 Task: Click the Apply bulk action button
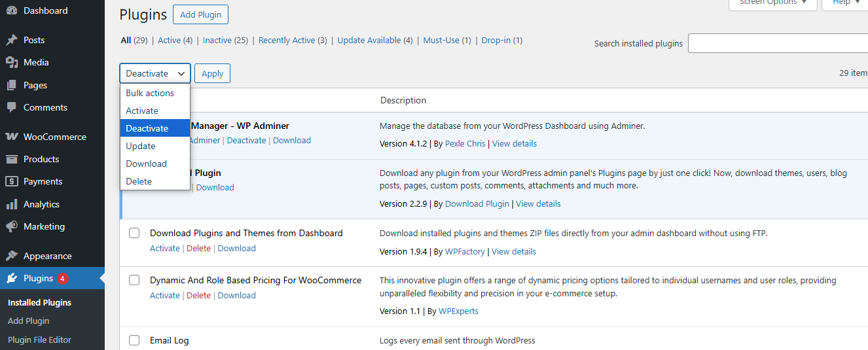(x=213, y=73)
